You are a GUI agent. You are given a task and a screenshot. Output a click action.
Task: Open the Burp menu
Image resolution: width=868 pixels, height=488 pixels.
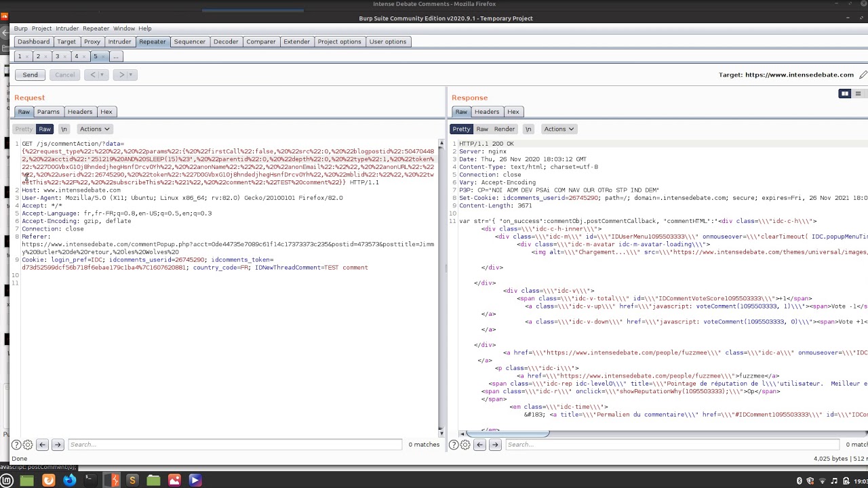pyautogui.click(x=21, y=28)
